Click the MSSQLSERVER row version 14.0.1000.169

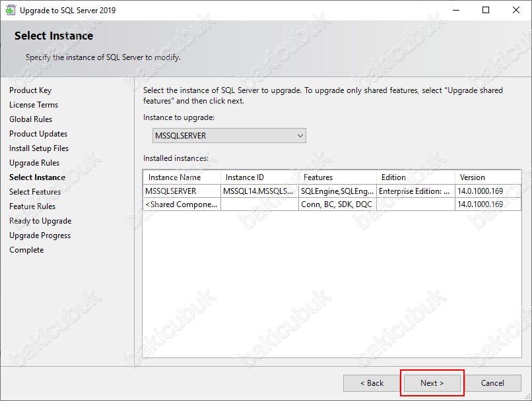pyautogui.click(x=488, y=191)
